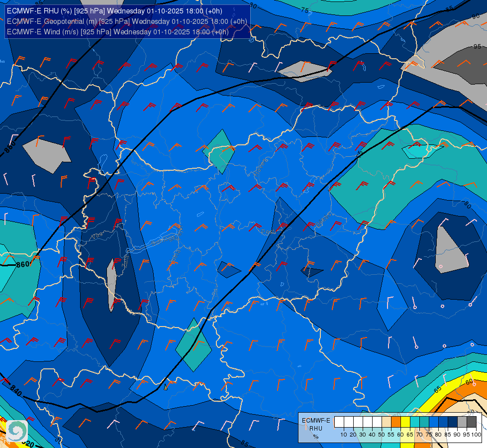Select the ECMWF-E Wind (m/s) title line
The height and width of the screenshot is (448, 487).
[x=118, y=32]
